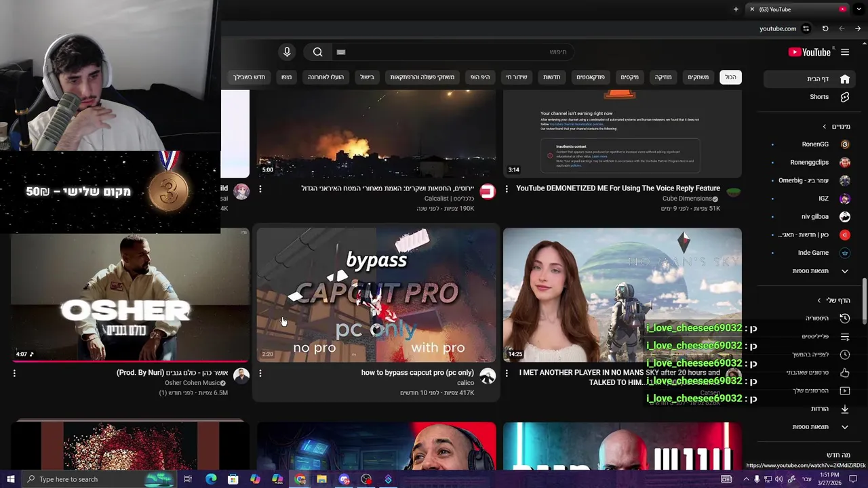The image size is (868, 488).
Task: Open more options for Osher Cohen video
Action: tap(14, 373)
